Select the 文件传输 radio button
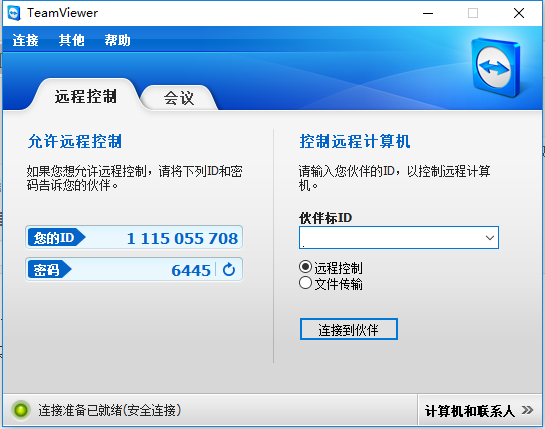This screenshot has width=545, height=429. click(305, 283)
